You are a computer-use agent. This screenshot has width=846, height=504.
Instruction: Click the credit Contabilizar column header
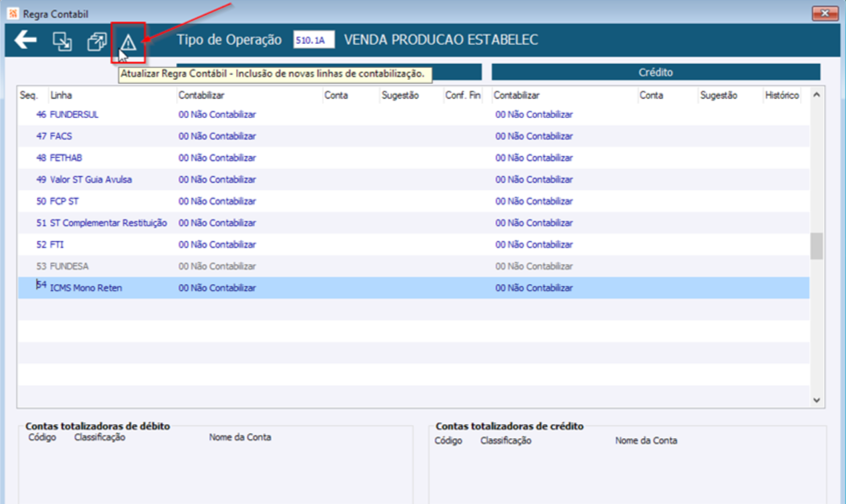pos(517,95)
